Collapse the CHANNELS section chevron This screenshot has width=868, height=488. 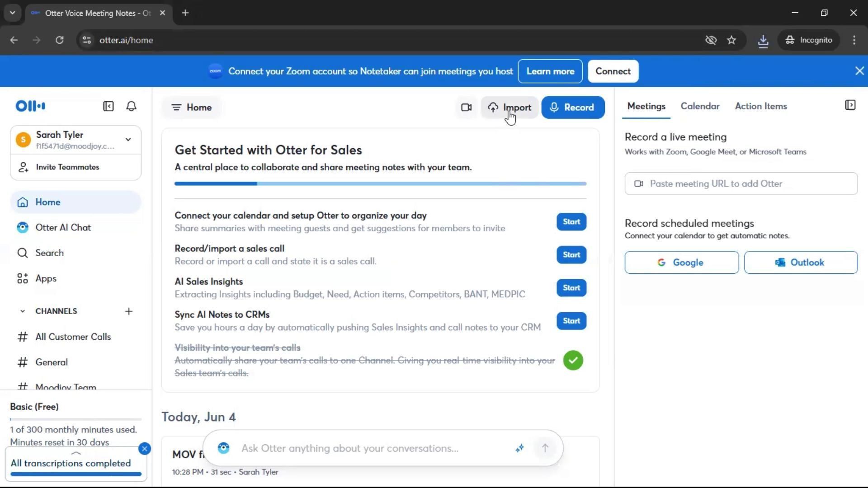22,311
